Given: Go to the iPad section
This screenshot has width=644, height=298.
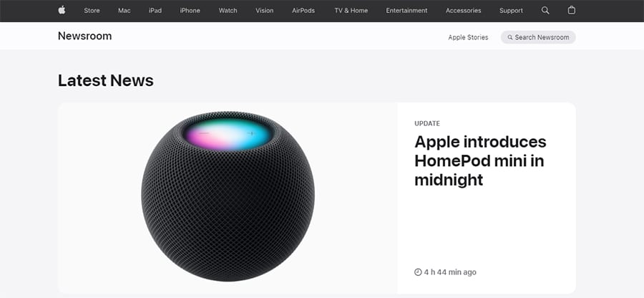Looking at the screenshot, I should point(155,11).
